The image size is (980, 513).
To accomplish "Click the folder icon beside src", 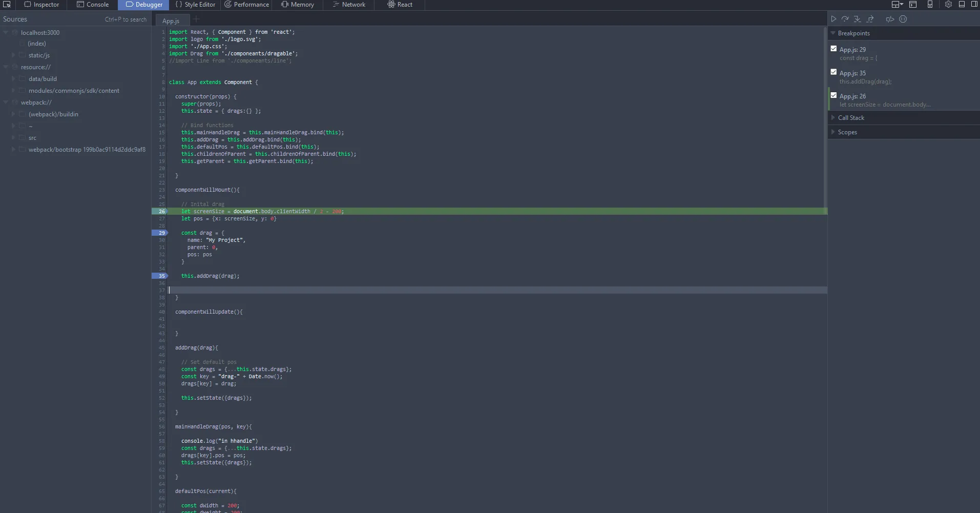I will (x=23, y=137).
